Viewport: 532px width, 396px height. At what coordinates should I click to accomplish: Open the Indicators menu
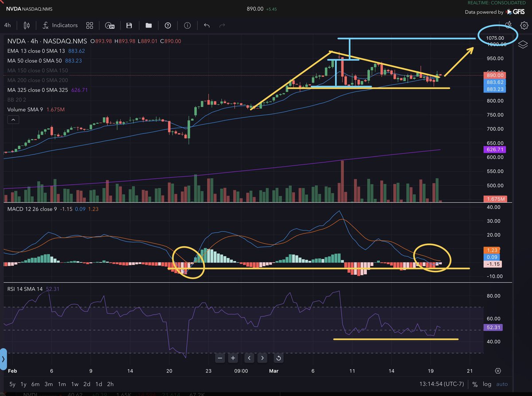coord(60,26)
